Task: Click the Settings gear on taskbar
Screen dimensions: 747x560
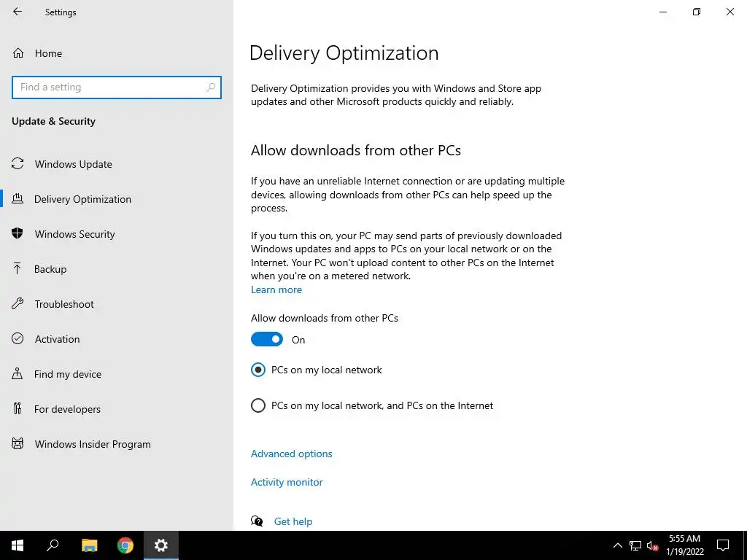Action: click(x=161, y=545)
